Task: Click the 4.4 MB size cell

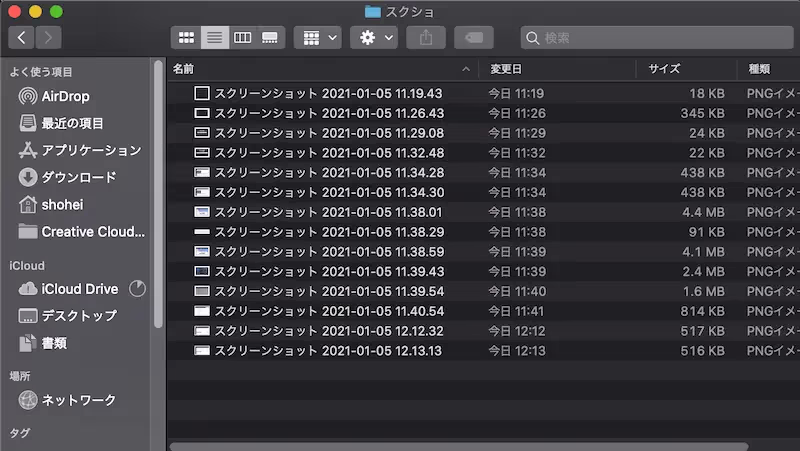Action: (703, 212)
